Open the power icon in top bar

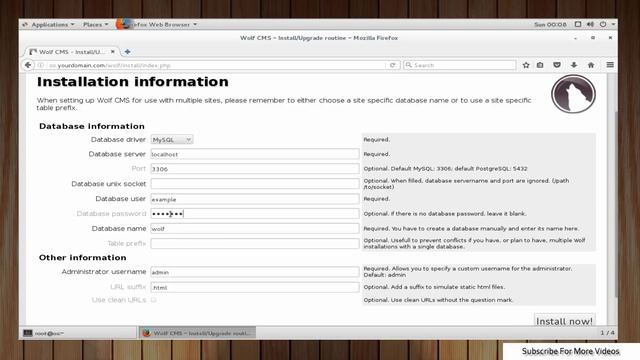coord(603,24)
